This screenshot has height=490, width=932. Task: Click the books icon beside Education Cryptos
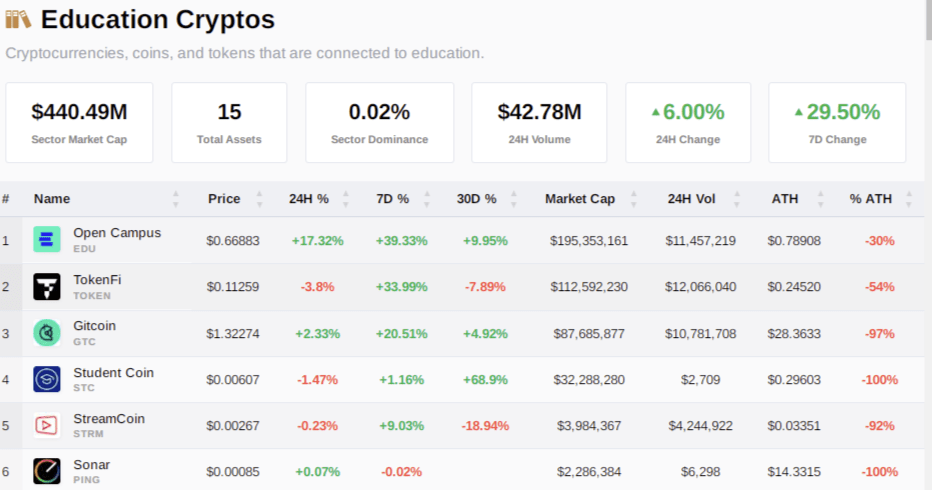pyautogui.click(x=18, y=20)
